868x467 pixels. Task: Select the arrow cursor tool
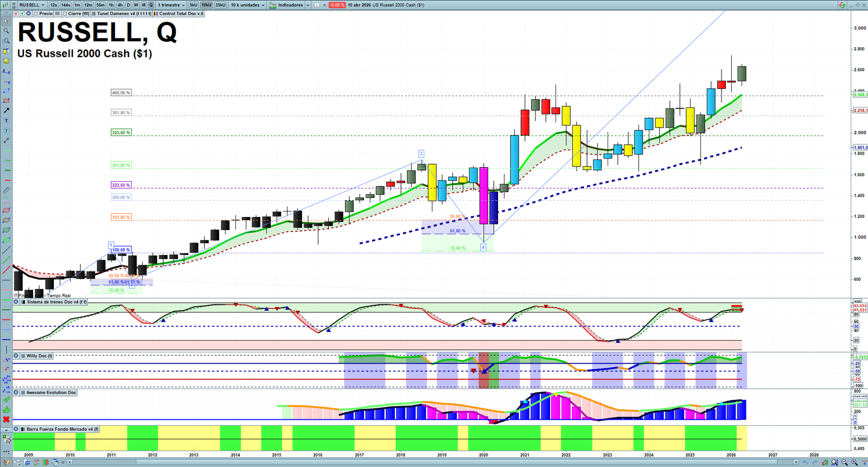pyautogui.click(x=6, y=21)
